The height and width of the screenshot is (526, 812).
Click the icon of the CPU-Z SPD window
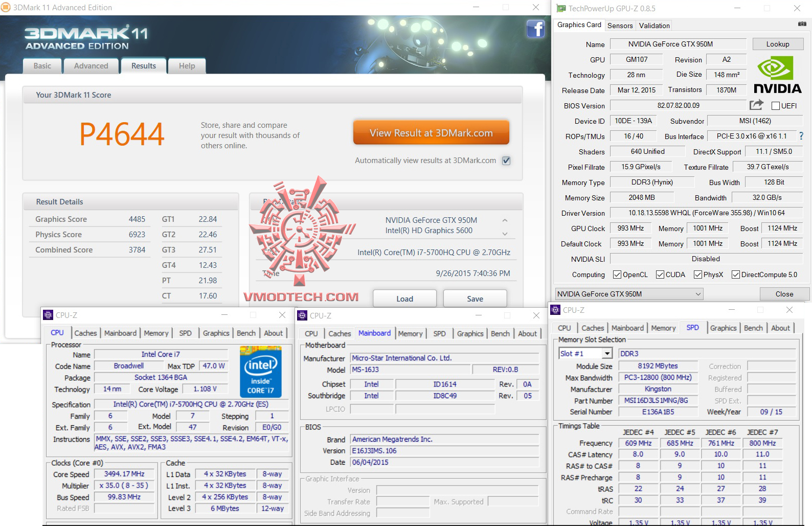pos(555,310)
